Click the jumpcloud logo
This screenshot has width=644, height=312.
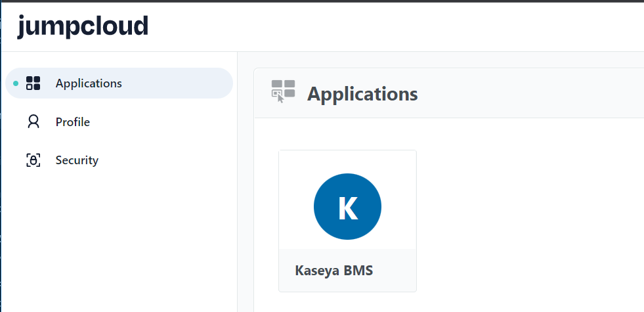click(83, 27)
